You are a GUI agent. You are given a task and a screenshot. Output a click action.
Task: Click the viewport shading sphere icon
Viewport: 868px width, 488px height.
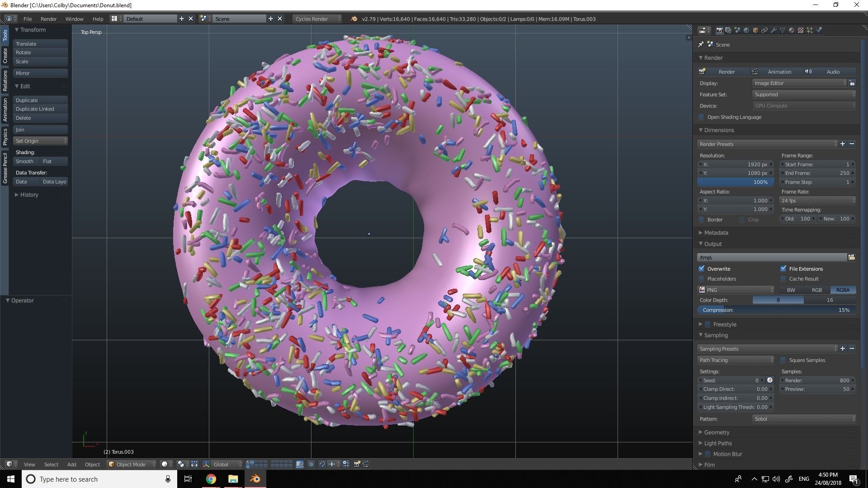pos(165,464)
